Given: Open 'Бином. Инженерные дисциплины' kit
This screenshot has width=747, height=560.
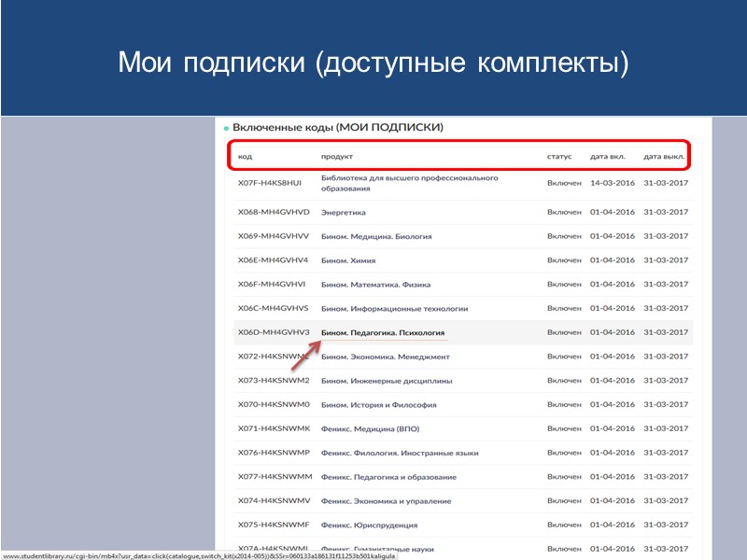Looking at the screenshot, I should 387,381.
